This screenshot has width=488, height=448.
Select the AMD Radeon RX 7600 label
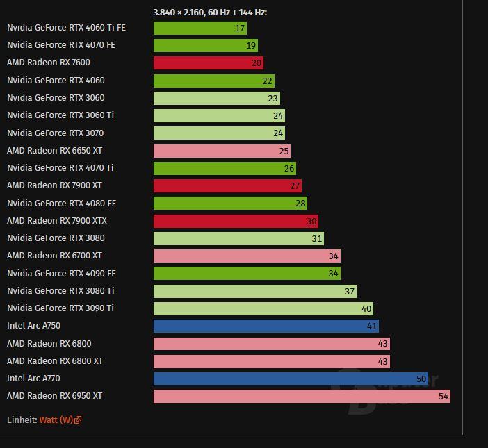[49, 63]
